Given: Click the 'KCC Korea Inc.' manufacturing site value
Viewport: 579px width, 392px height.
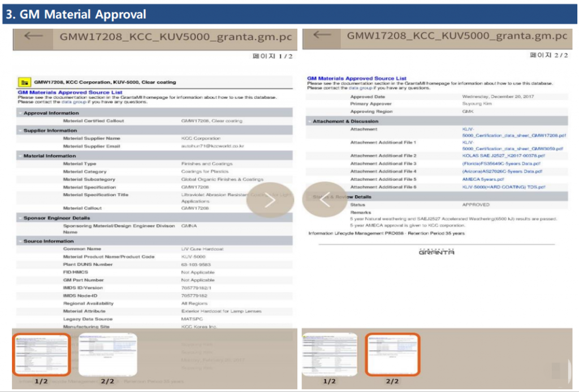Looking at the screenshot, I should click(198, 326).
